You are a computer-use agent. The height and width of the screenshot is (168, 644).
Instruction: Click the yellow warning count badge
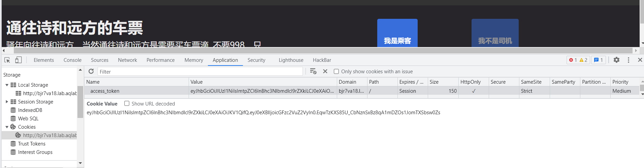(x=583, y=60)
